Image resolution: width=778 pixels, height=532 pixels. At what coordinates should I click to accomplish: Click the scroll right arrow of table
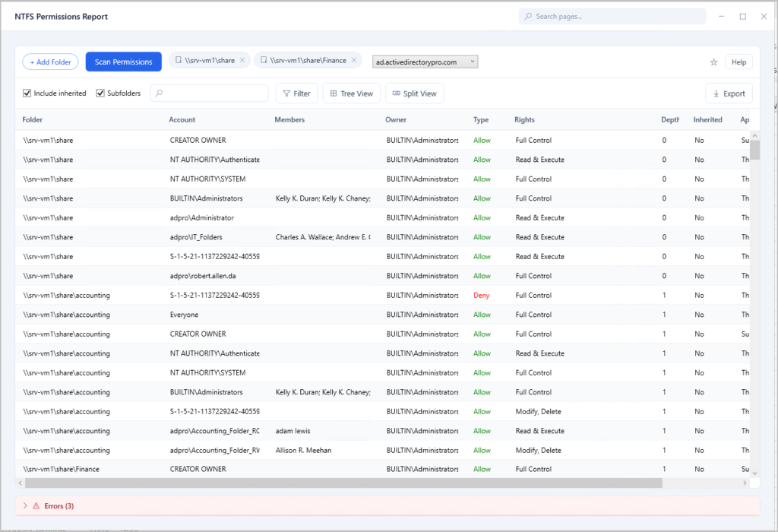pos(745,483)
